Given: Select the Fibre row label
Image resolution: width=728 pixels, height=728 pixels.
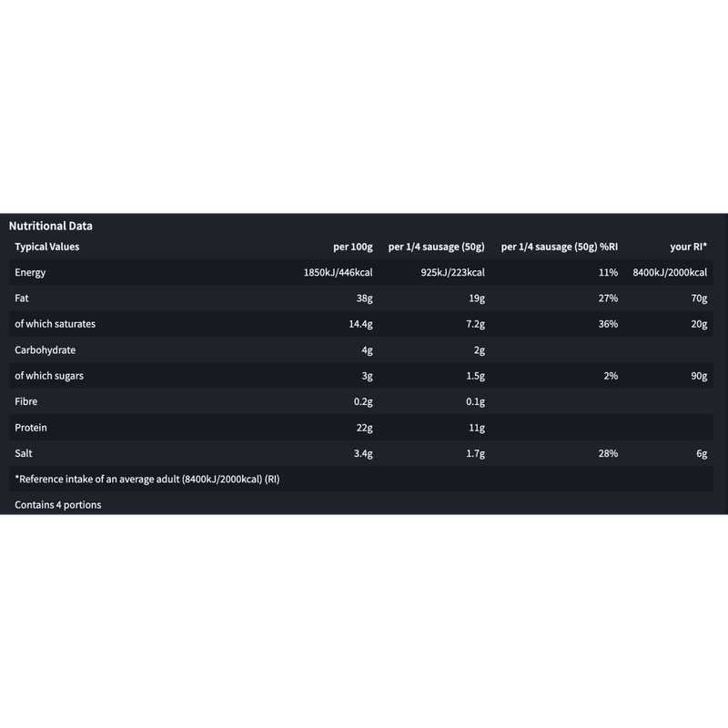Looking at the screenshot, I should (x=26, y=401).
